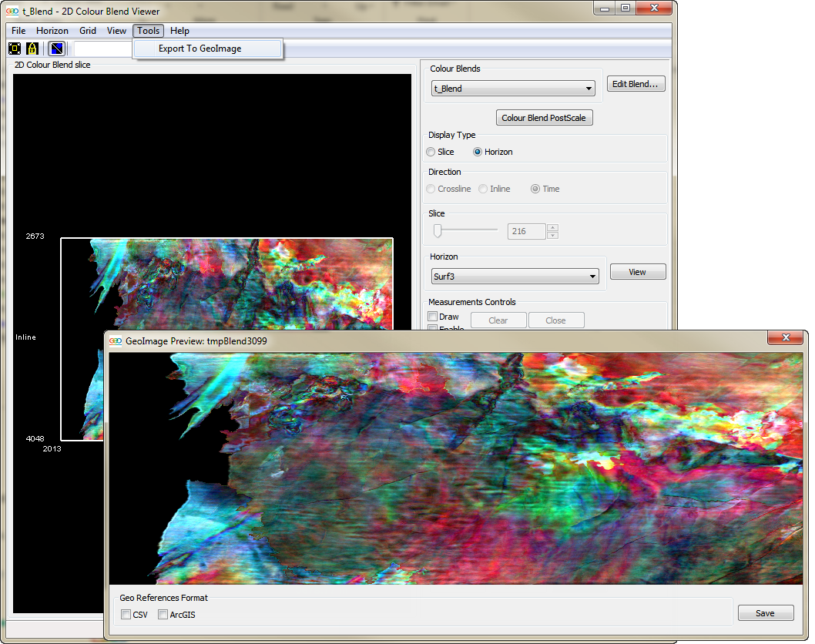The image size is (815, 644).
Task: Click the blue diagonal blend toolbar icon
Action: pos(56,49)
